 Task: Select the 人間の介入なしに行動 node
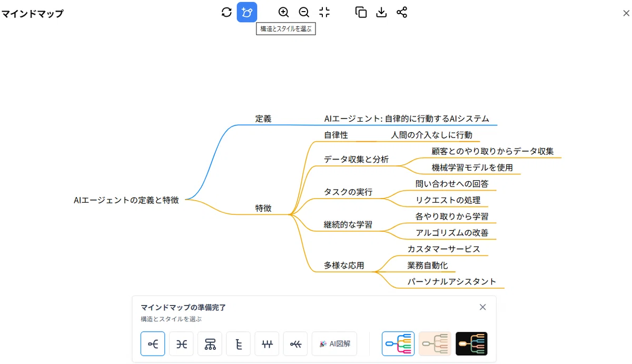[431, 135]
